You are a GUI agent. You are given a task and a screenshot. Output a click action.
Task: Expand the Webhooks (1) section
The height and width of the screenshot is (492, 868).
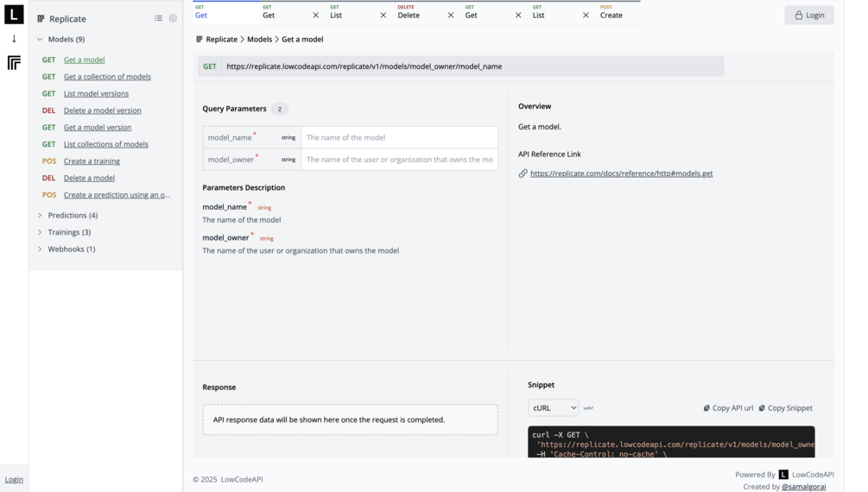pyautogui.click(x=40, y=249)
